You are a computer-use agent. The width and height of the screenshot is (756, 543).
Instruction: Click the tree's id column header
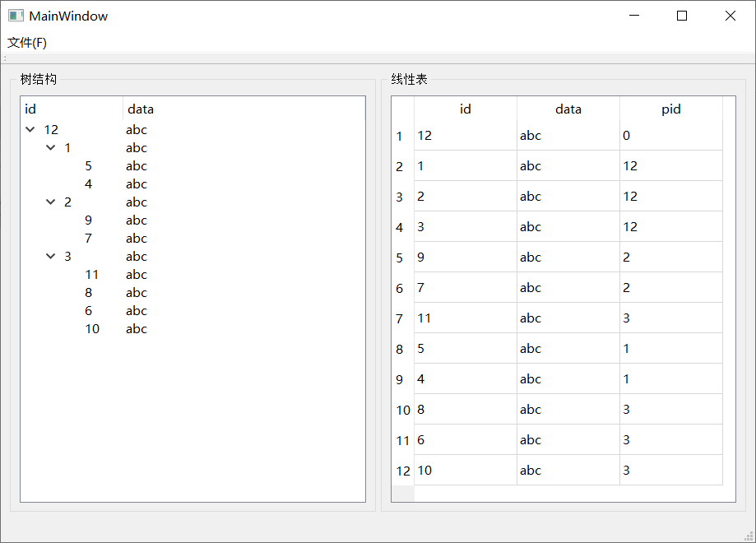(x=72, y=109)
